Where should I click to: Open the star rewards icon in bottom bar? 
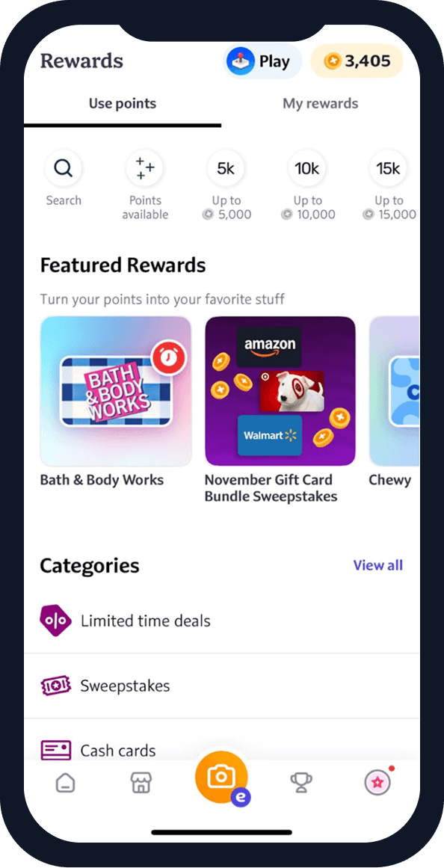[377, 783]
